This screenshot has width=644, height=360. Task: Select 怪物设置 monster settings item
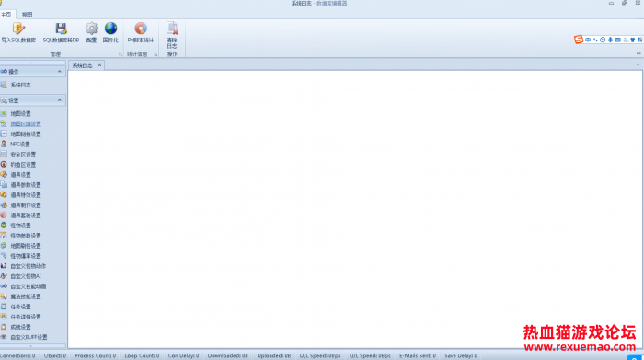[x=20, y=226]
